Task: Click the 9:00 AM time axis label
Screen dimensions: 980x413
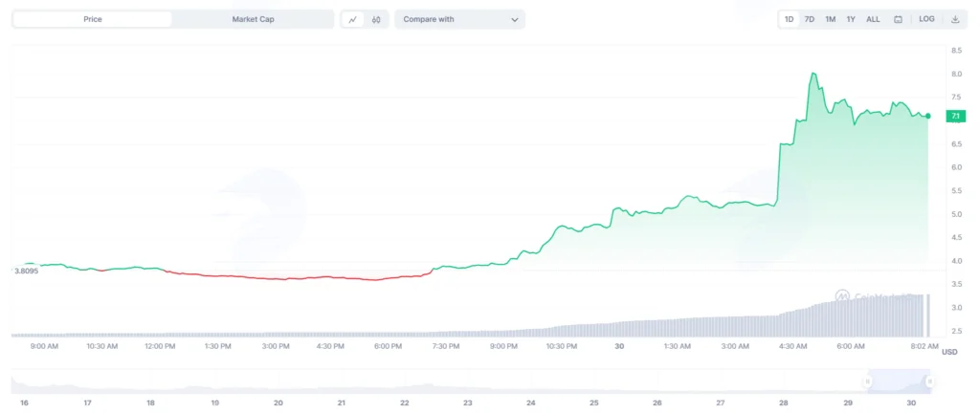Action: (x=44, y=346)
